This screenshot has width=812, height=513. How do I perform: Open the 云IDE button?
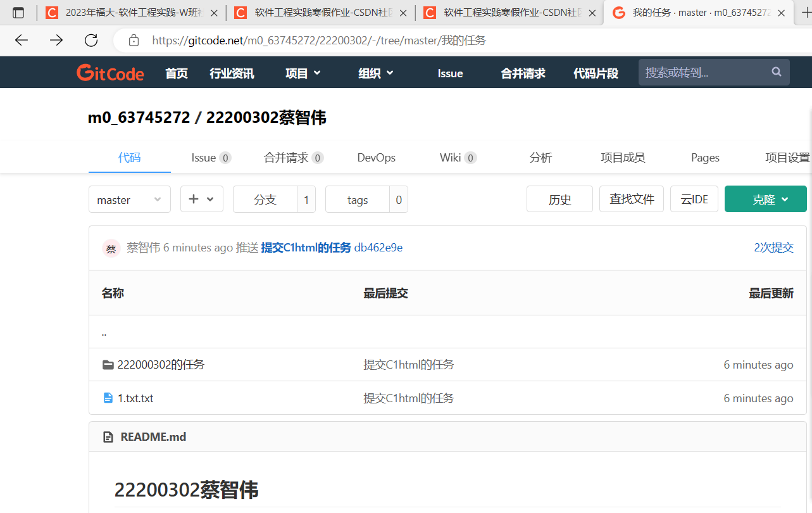694,199
